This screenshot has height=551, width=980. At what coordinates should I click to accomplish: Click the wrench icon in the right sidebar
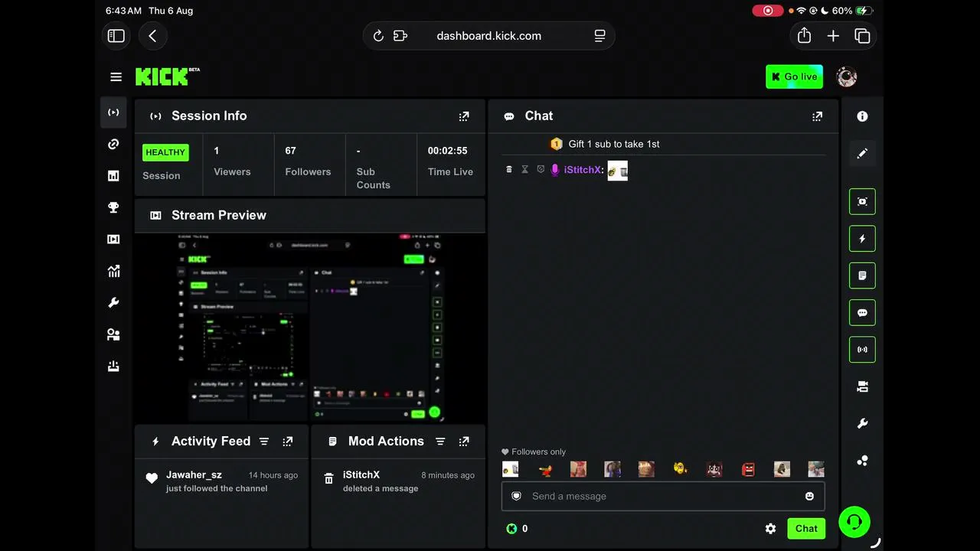pyautogui.click(x=862, y=424)
